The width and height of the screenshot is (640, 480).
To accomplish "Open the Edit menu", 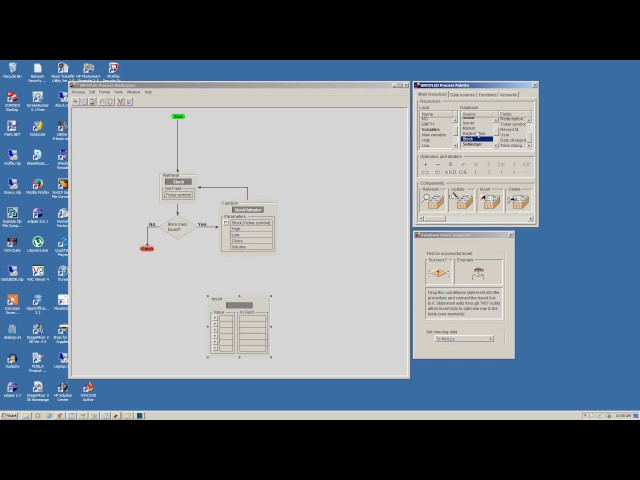I will (92, 92).
